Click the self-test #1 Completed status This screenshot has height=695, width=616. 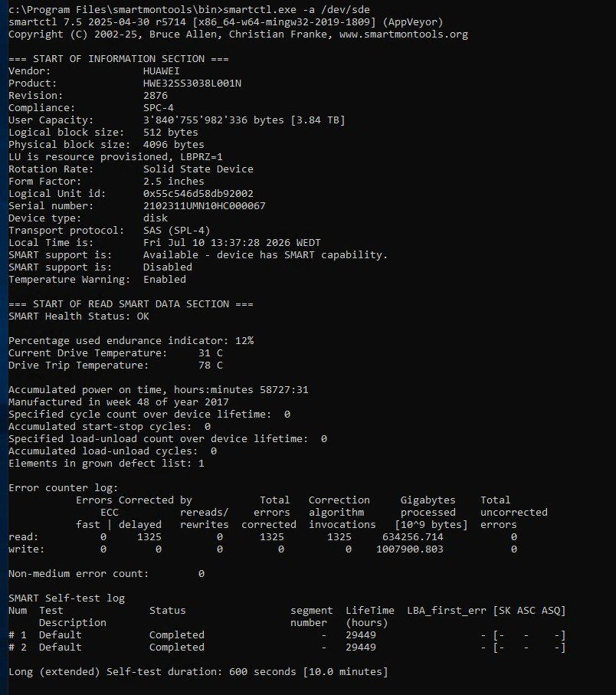click(x=177, y=634)
